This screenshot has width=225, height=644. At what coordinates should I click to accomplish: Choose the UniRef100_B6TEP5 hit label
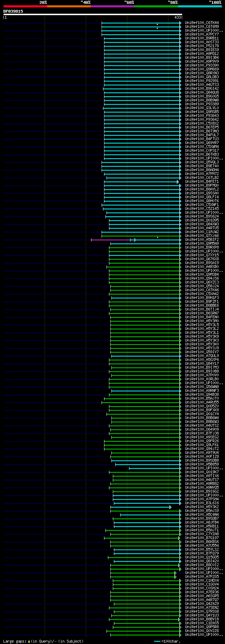[x=202, y=127]
